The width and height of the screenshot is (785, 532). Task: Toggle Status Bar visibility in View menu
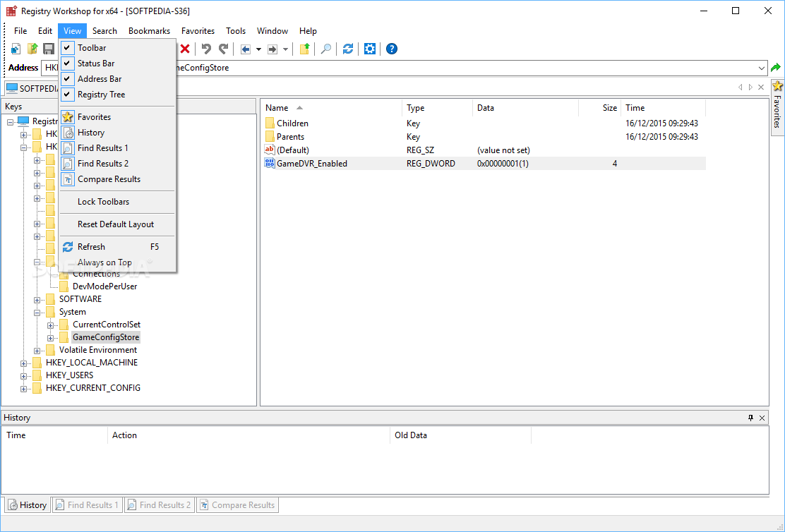[x=96, y=64]
